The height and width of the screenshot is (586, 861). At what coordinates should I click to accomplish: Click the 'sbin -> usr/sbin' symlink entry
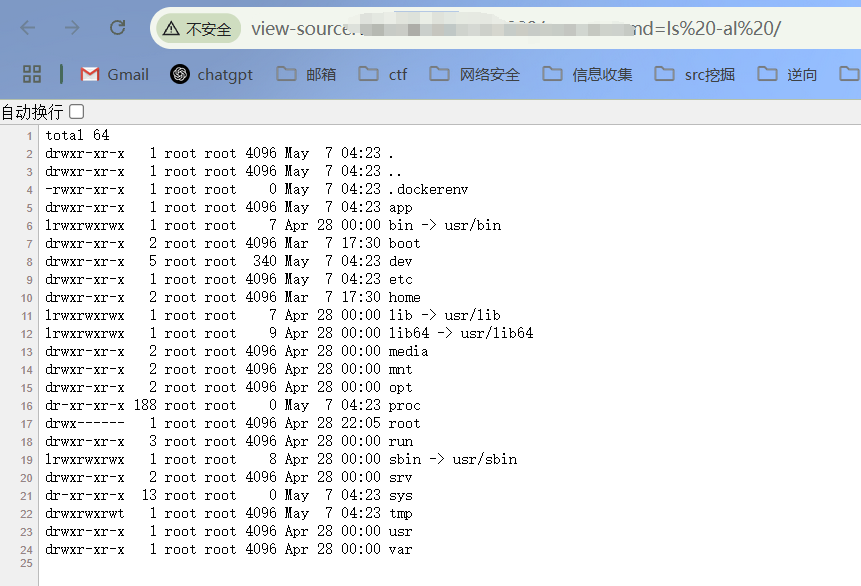[x=453, y=460]
